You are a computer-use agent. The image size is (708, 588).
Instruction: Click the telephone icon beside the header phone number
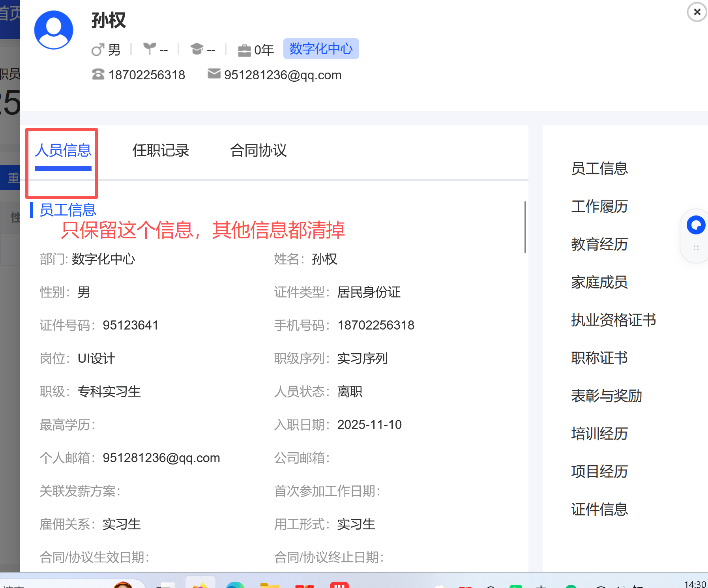click(x=98, y=74)
